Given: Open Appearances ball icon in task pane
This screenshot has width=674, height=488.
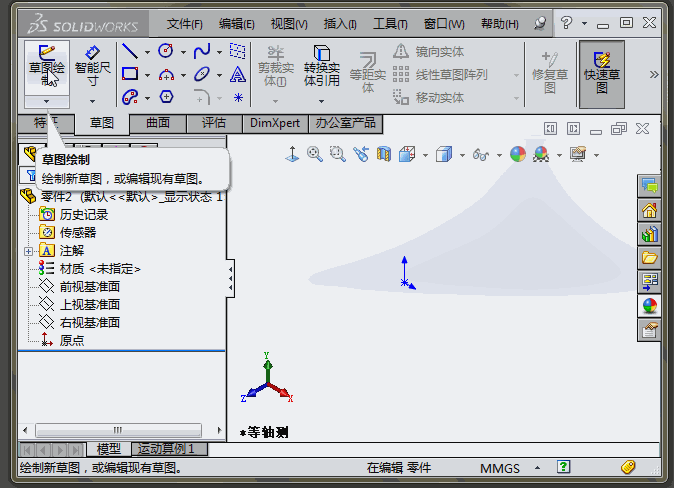Looking at the screenshot, I should coord(649,306).
